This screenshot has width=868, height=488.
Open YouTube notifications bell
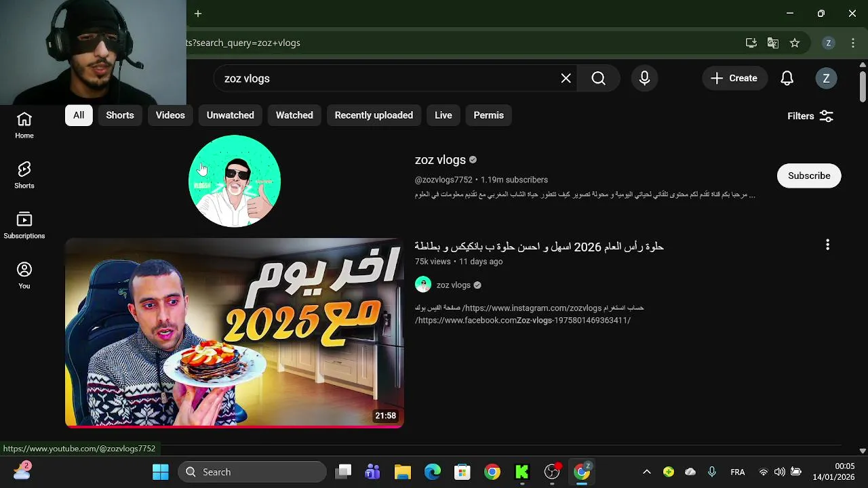pos(787,79)
